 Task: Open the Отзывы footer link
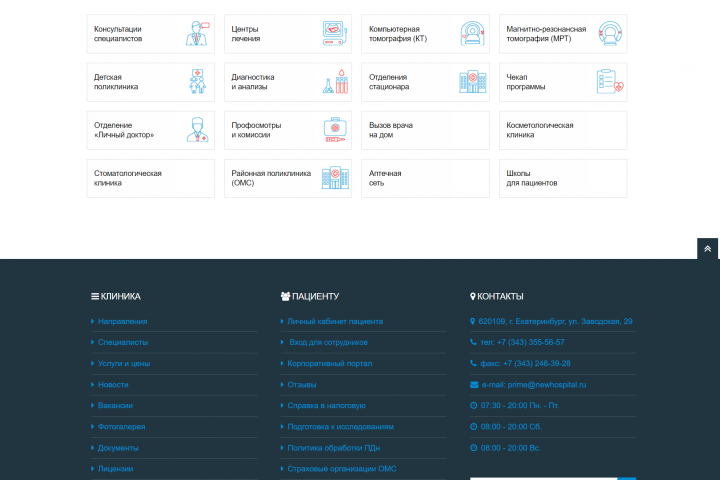point(302,385)
